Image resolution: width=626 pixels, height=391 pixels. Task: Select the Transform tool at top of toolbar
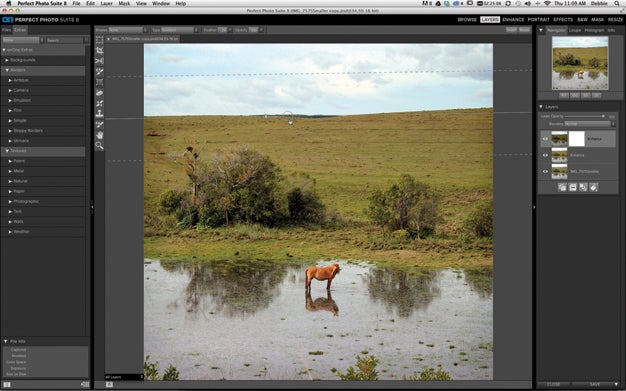(99, 40)
